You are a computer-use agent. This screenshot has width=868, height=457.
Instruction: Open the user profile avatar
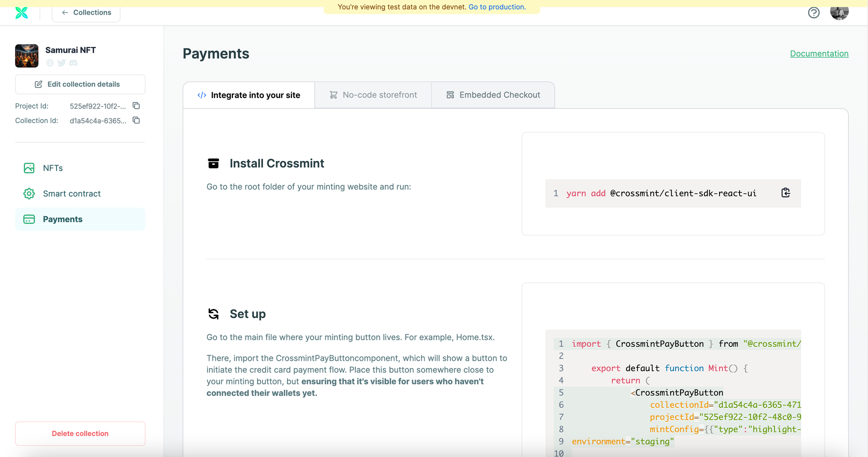click(x=839, y=12)
